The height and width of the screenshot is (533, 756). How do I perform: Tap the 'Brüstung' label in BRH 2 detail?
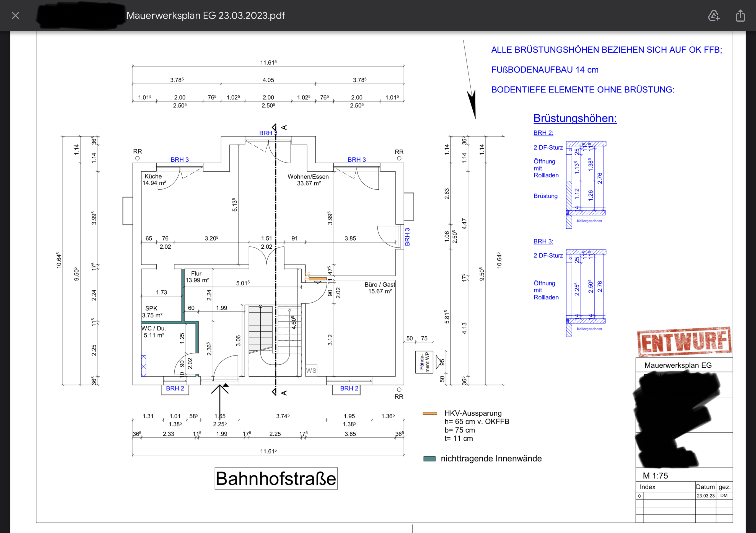tap(546, 196)
